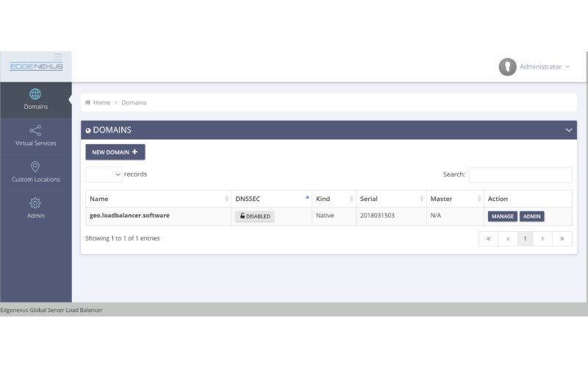Go to the last page of results
This screenshot has height=368, width=588.
click(x=562, y=238)
